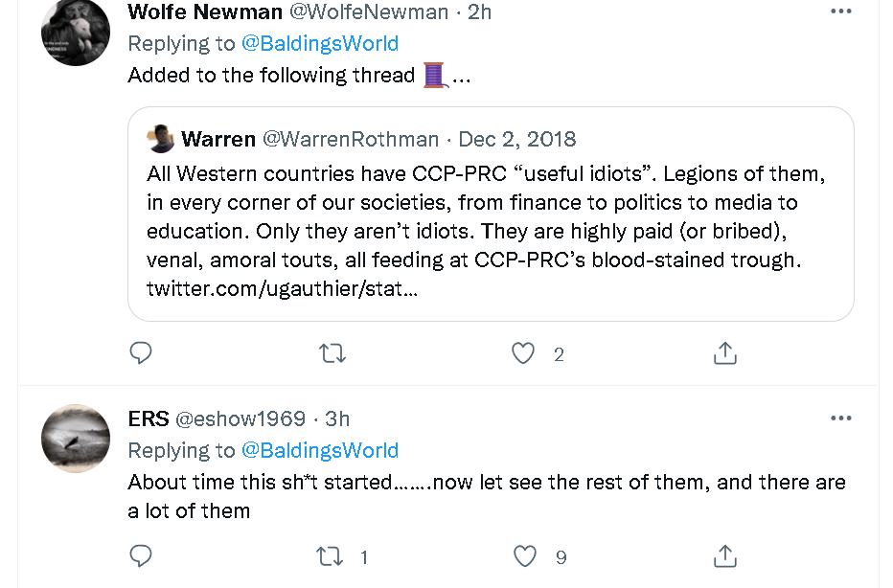Reply to Wolfe Newman's tweet
The image size is (893, 588).
[x=141, y=353]
